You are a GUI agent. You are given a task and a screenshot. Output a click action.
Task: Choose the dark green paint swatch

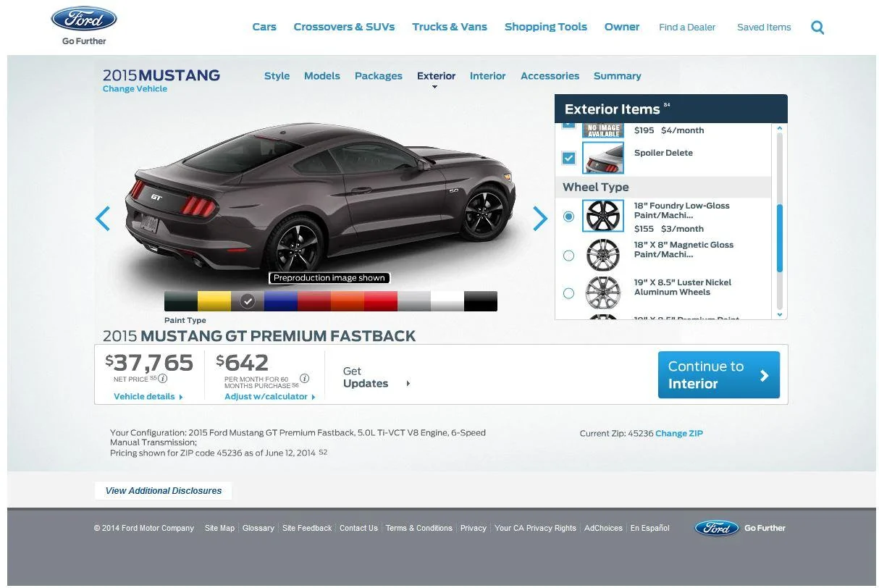click(x=181, y=301)
